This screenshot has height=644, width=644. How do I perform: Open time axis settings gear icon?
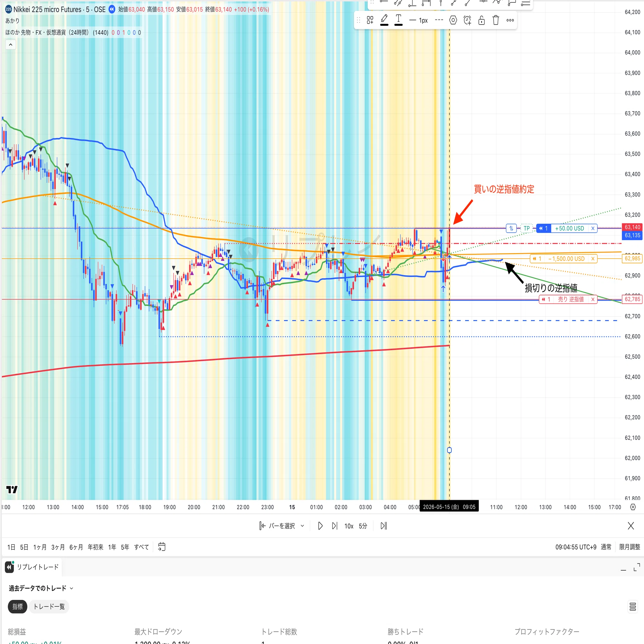pos(633,507)
